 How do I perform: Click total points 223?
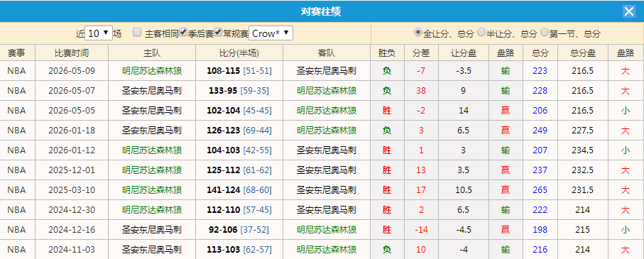tap(540, 71)
